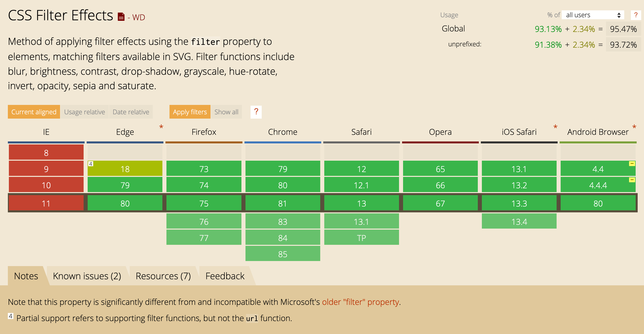The height and width of the screenshot is (334, 644).
Task: Open the all users dropdown
Action: [x=593, y=15]
